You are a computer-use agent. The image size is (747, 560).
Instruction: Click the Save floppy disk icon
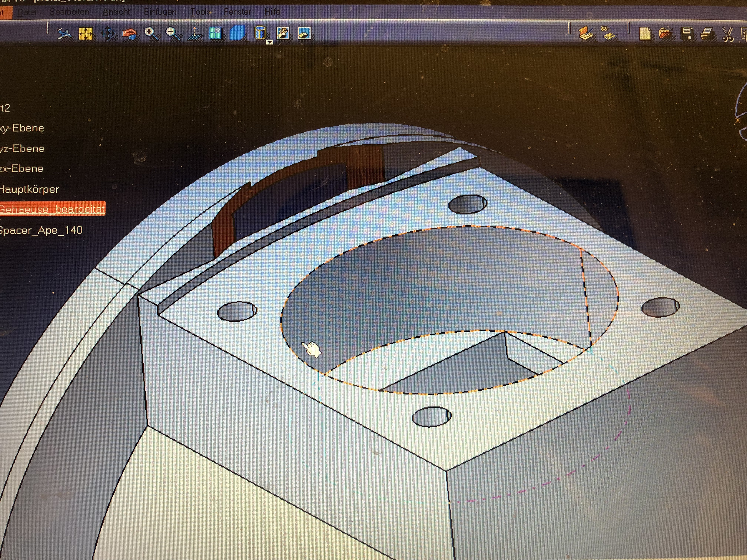[687, 33]
